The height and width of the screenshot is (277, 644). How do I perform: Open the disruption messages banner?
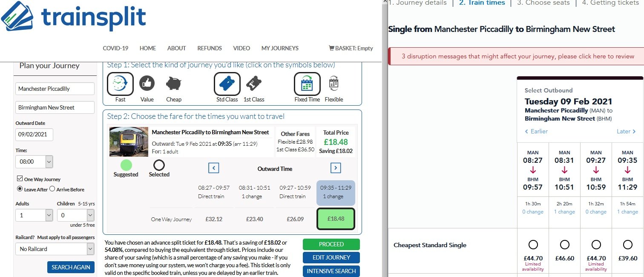(x=516, y=56)
